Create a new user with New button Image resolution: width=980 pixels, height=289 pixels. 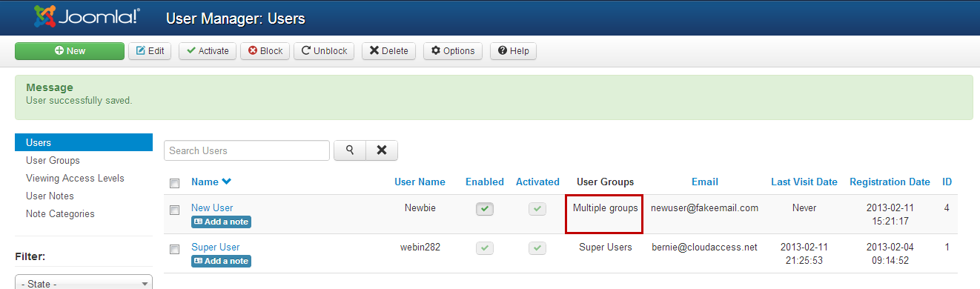click(x=70, y=51)
